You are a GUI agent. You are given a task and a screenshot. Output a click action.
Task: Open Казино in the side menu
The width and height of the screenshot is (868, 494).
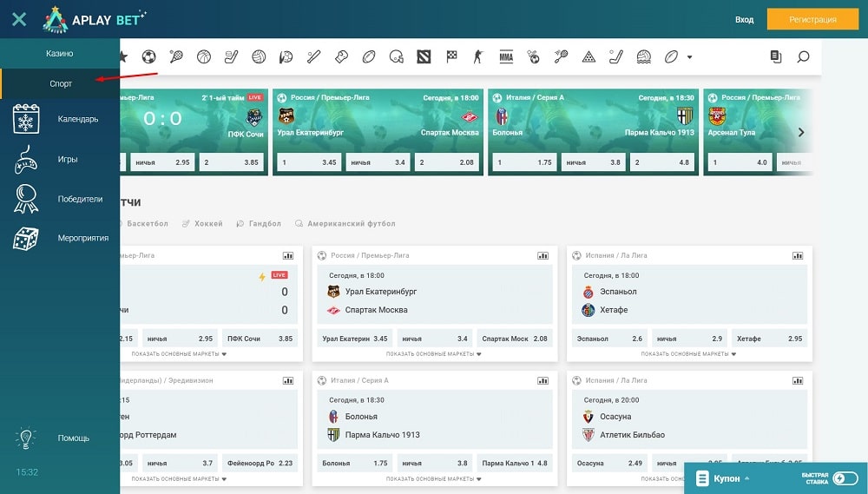[x=60, y=54]
